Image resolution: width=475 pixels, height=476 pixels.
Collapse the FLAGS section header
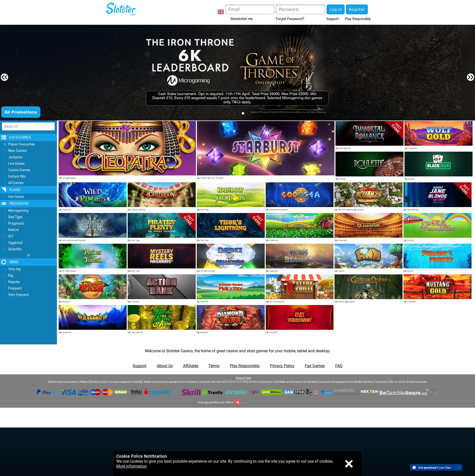pyautogui.click(x=28, y=190)
